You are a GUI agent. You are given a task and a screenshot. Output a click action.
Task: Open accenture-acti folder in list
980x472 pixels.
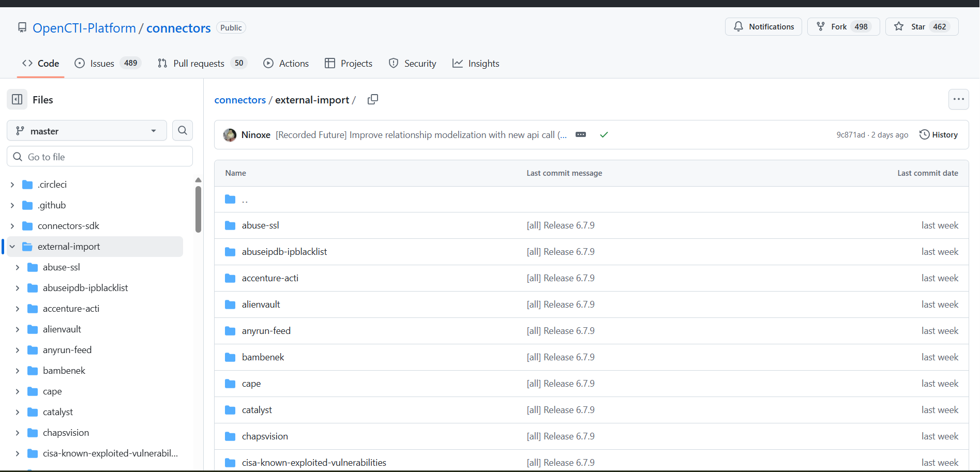tap(270, 278)
